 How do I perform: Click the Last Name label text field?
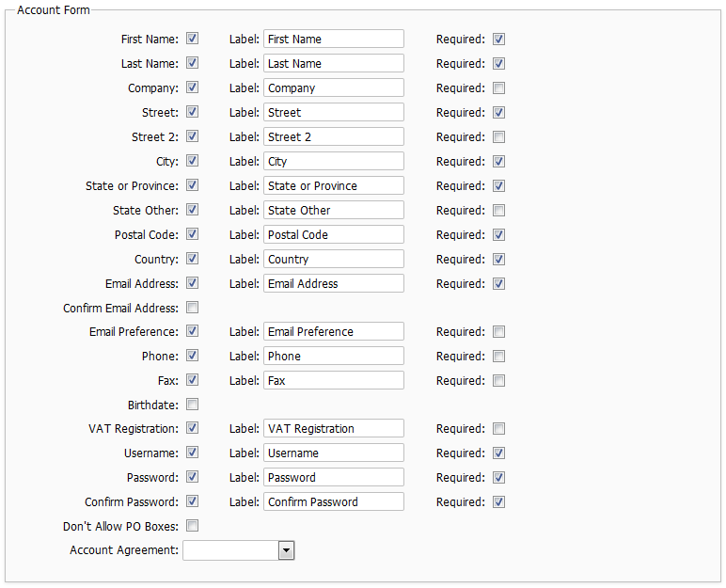point(333,64)
